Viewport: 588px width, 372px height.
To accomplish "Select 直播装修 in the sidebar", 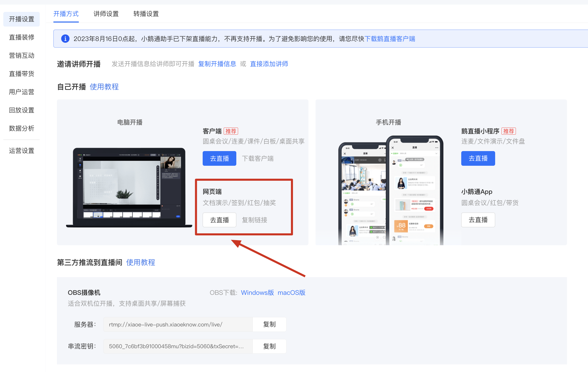I will pos(22,37).
